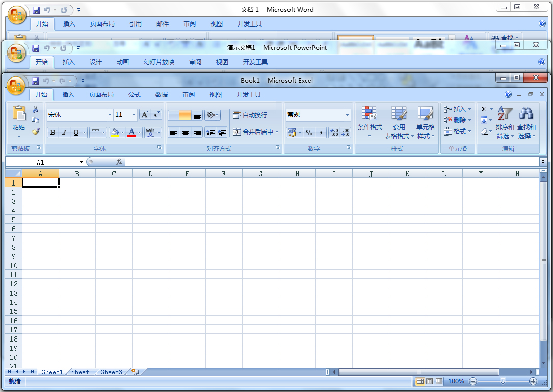This screenshot has width=553, height=392.
Task: Apply percent style to cell
Action: 309,133
